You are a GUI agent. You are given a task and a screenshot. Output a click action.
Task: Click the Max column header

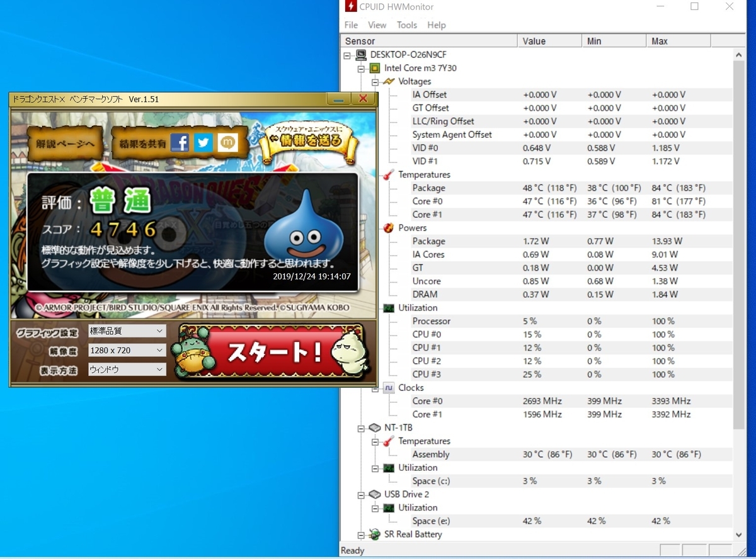pos(679,41)
